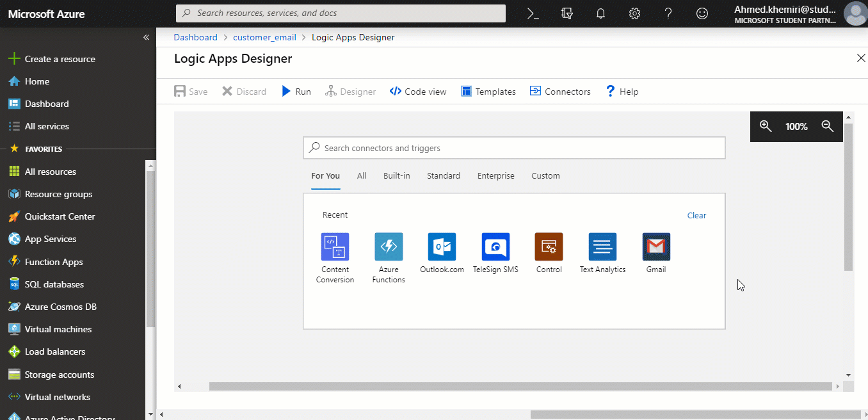Click the 100% zoom level label
The height and width of the screenshot is (420, 868).
point(796,127)
